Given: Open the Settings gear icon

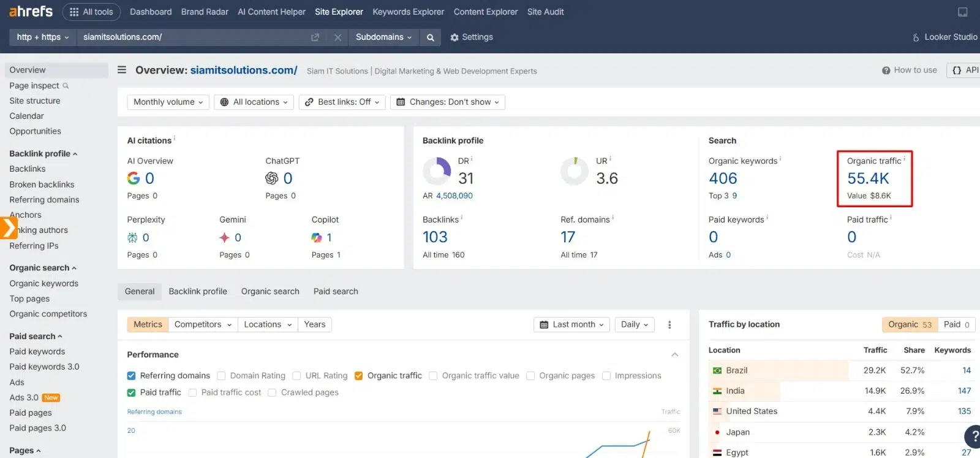Looking at the screenshot, I should pos(454,37).
